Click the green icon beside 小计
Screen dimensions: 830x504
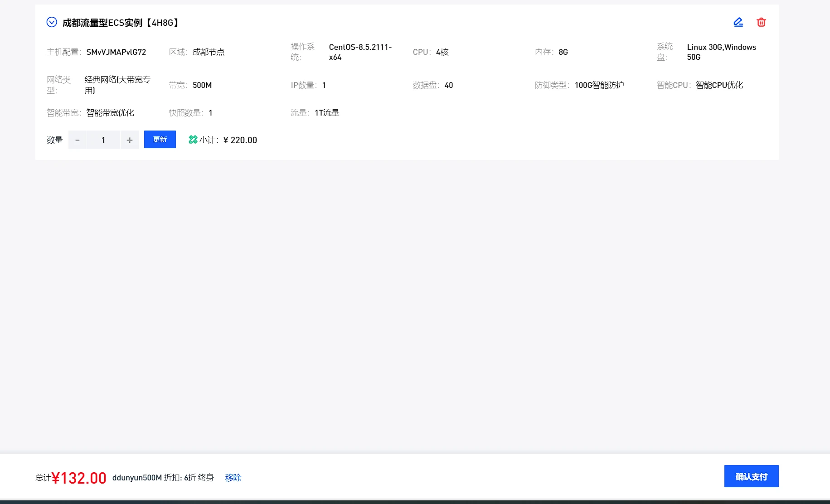(193, 140)
